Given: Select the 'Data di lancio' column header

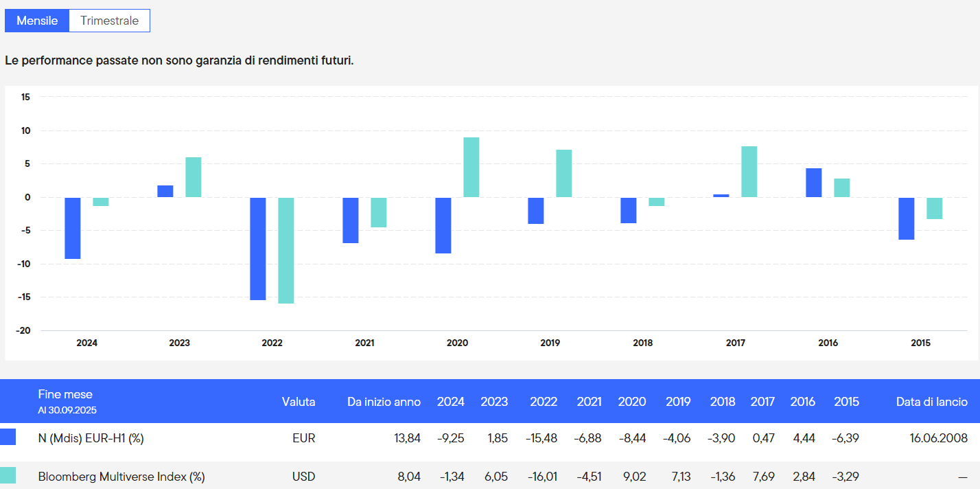Looking at the screenshot, I should 931,402.
